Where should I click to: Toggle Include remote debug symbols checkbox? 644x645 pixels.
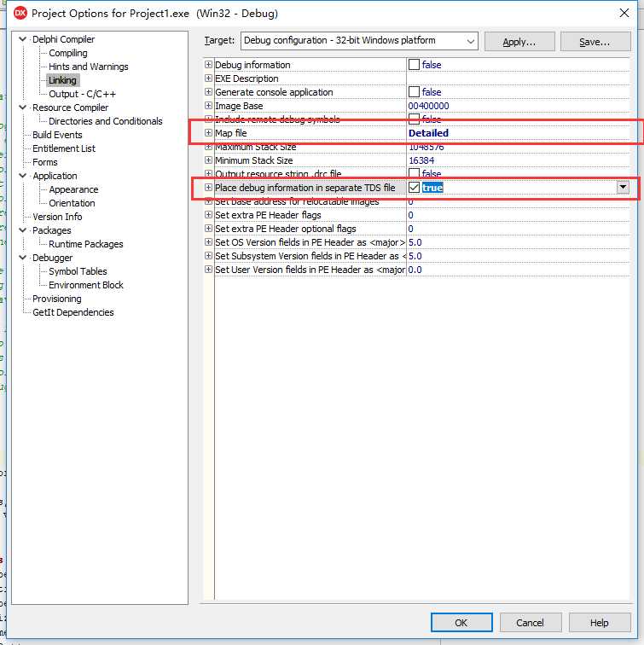coord(414,119)
